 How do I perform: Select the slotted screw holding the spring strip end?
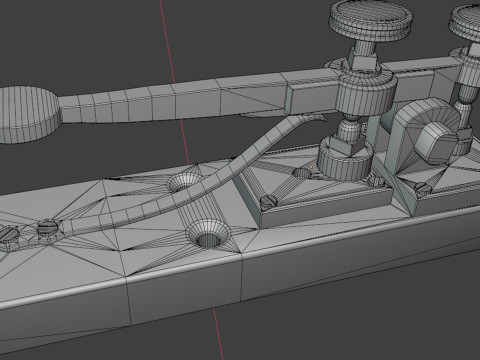(x=48, y=228)
